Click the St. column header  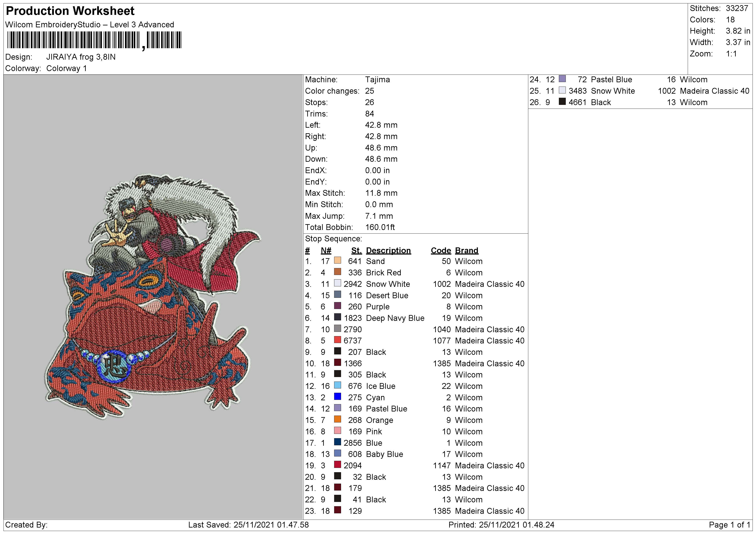356,251
